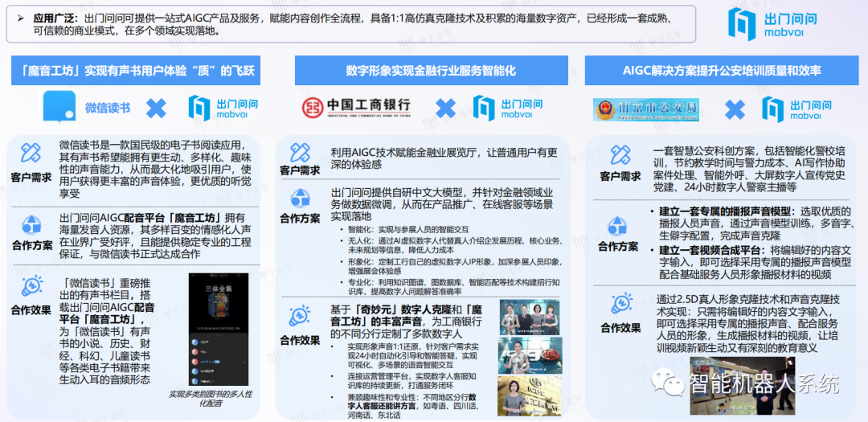The image size is (868, 422).
Task: Open the bottom ICBC digital-human image
Action: [x=530, y=396]
